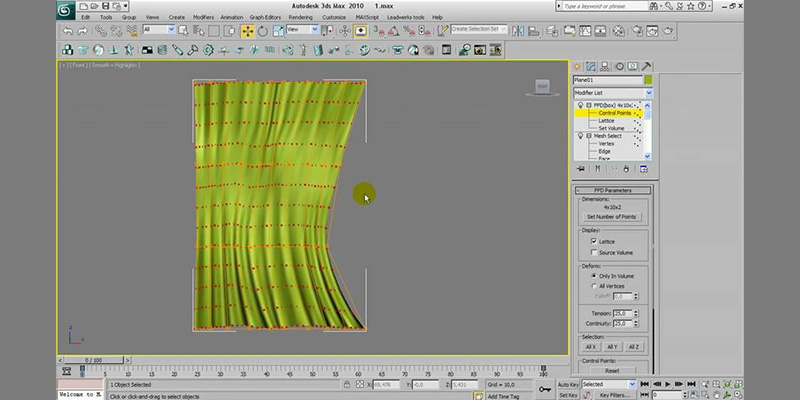The width and height of the screenshot is (800, 400).
Task: Toggle Angle Snap
Action: [393, 31]
